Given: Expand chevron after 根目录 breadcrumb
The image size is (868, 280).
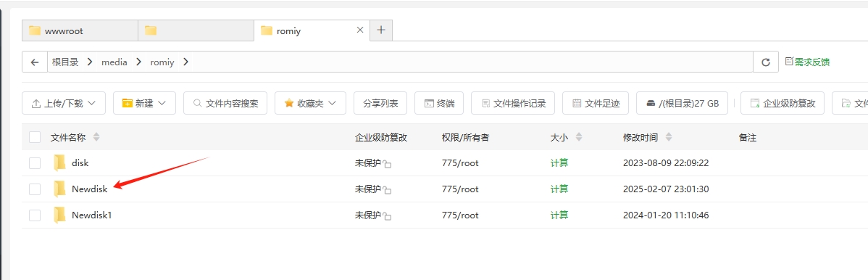Looking at the screenshot, I should [90, 62].
